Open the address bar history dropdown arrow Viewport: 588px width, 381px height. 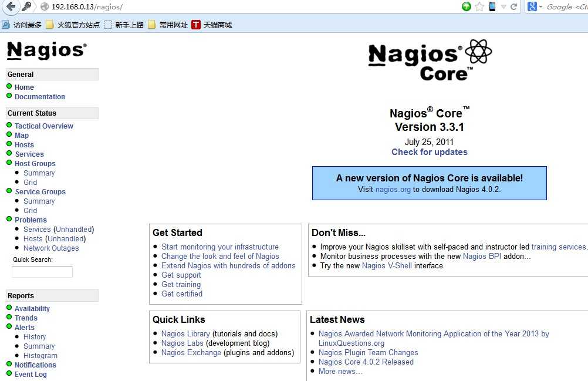click(x=503, y=6)
